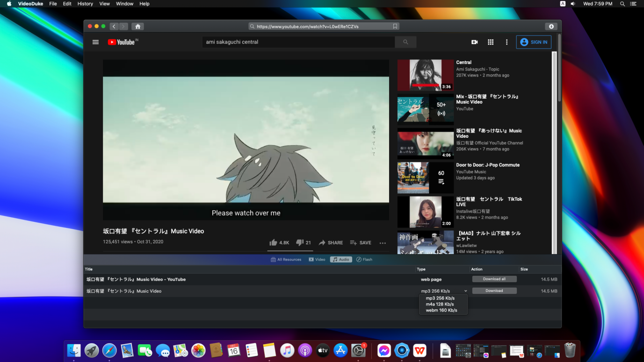Sort resources by Title column header
Viewport: 644px width, 362px height.
(250, 269)
